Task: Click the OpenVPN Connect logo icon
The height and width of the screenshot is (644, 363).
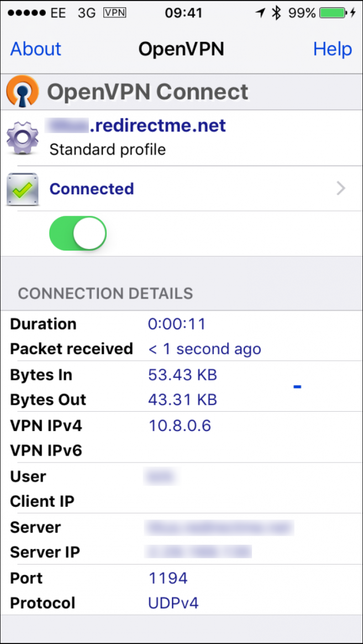Action: point(22,91)
